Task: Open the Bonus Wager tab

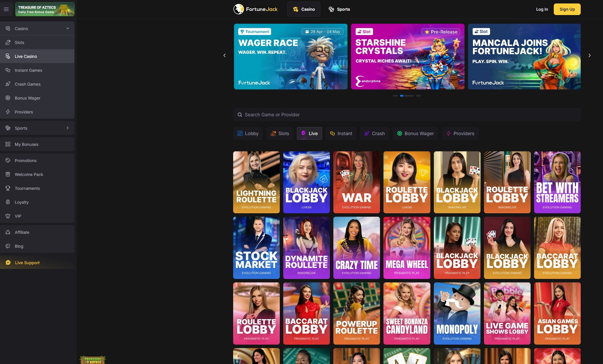Action: [x=415, y=133]
